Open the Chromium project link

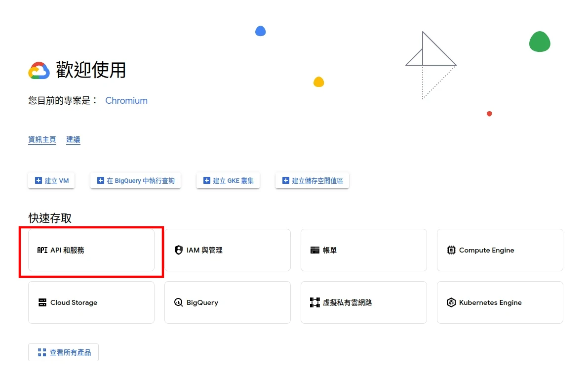coord(126,101)
